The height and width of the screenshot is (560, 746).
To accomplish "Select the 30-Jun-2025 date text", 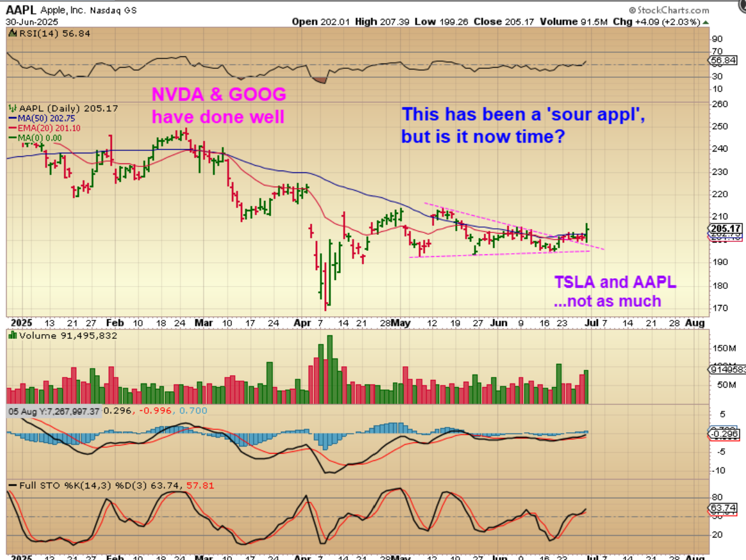I will point(30,21).
